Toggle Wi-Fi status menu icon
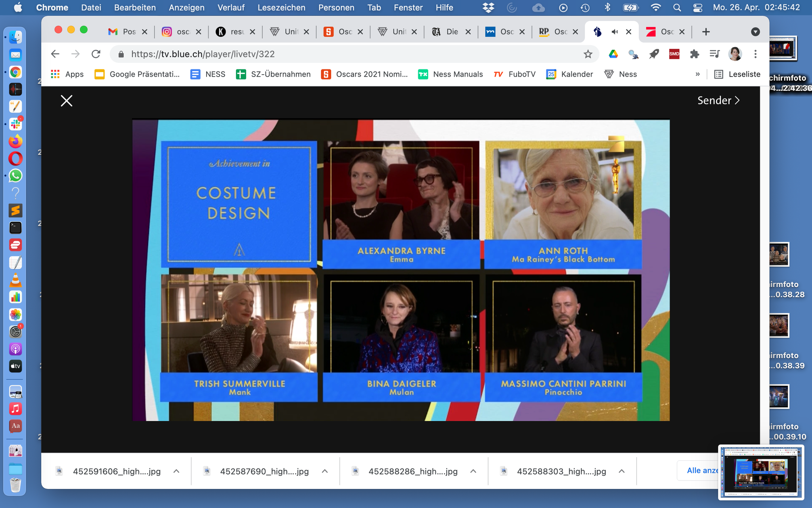 (x=656, y=8)
